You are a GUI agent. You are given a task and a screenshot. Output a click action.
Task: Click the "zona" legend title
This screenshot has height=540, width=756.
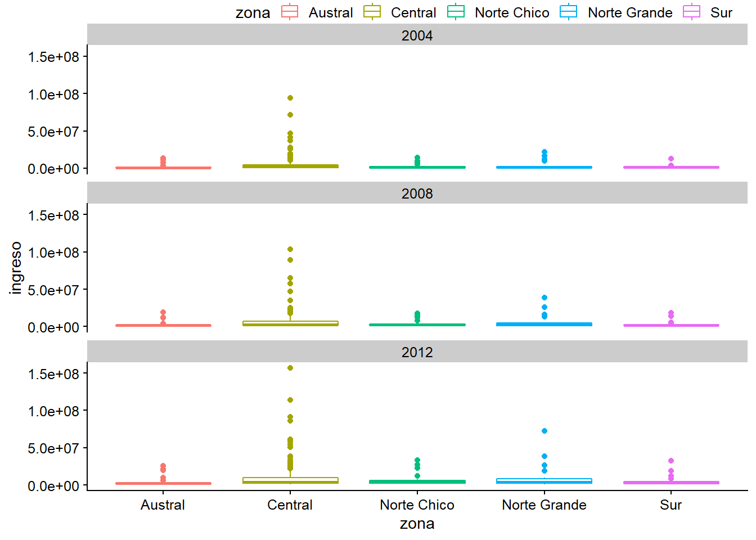(x=253, y=13)
